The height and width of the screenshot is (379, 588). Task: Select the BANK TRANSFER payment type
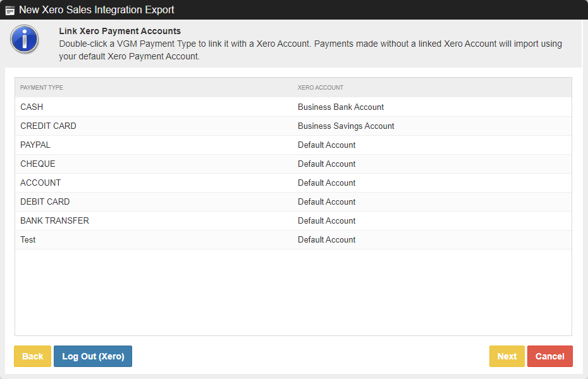tap(293, 221)
